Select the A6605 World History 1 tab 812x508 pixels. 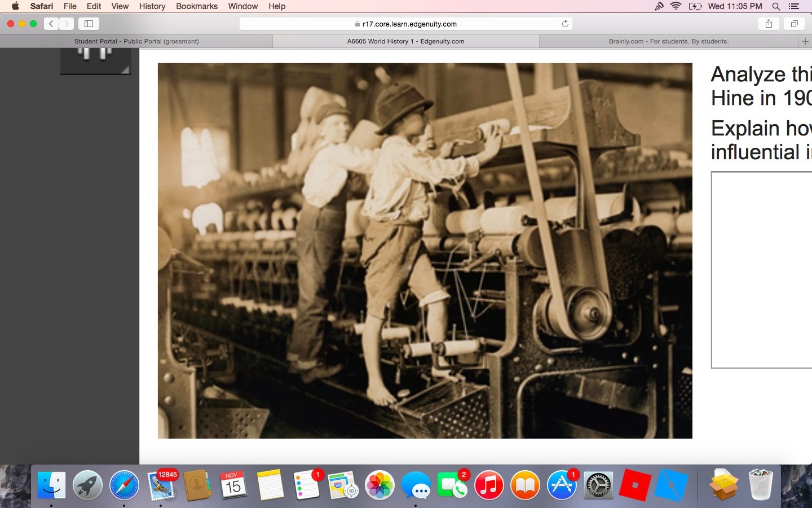point(406,41)
